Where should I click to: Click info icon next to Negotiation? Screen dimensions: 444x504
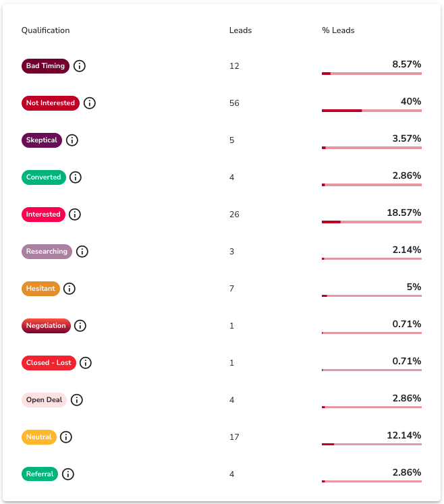pos(80,326)
